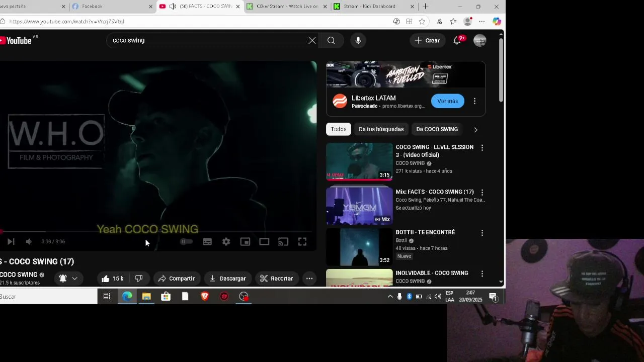The height and width of the screenshot is (362, 644).
Task: Click Ver más on Libertex ad
Action: click(x=448, y=101)
